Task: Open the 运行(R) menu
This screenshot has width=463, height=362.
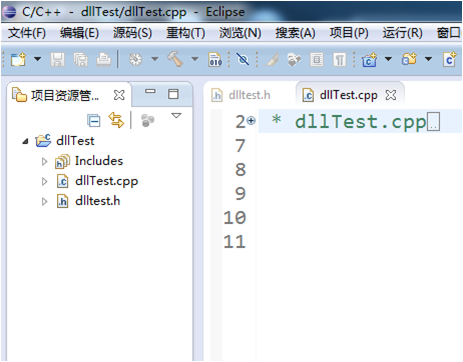Action: point(402,33)
